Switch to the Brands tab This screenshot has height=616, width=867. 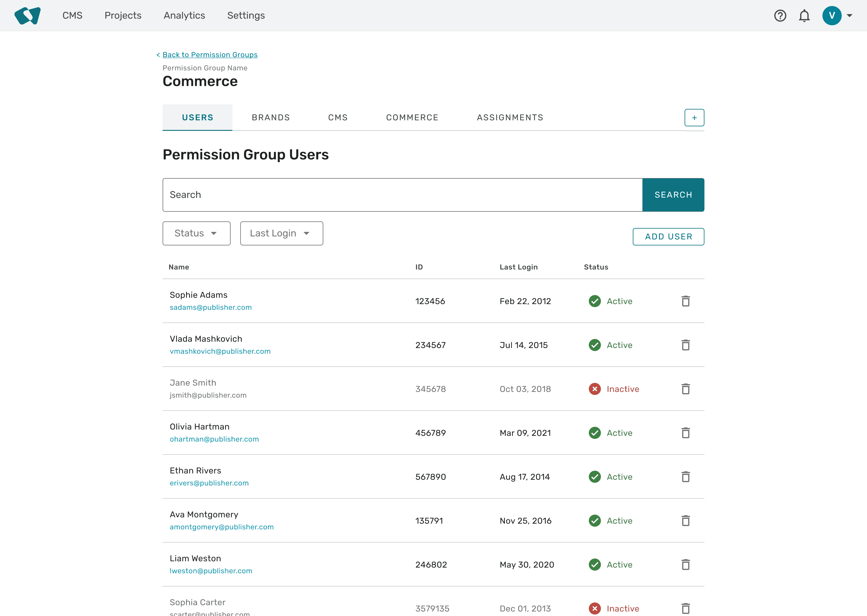pos(271,118)
